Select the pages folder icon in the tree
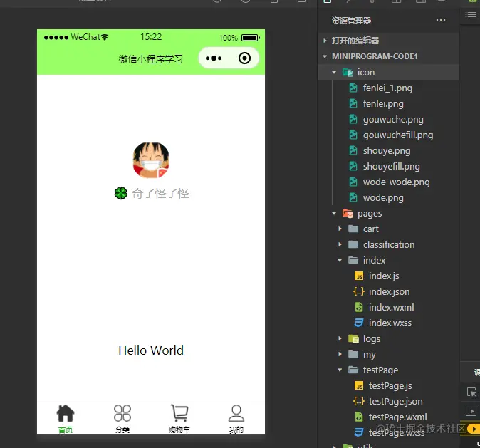The image size is (480, 448). point(348,214)
